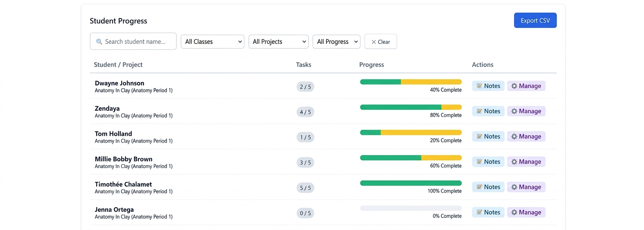
Task: Open Manage for Jenna Ortega
Action: [526, 213]
